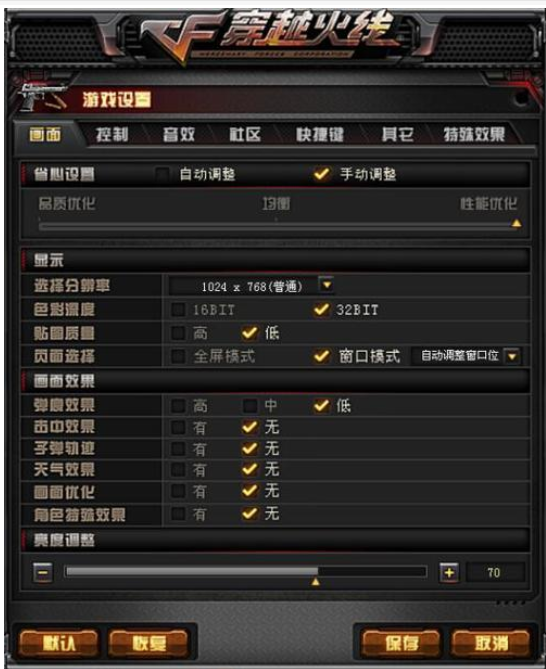Expand the 自动调整窗口位 dropdown
Image resolution: width=546 pixels, height=669 pixels.
[x=512, y=356]
